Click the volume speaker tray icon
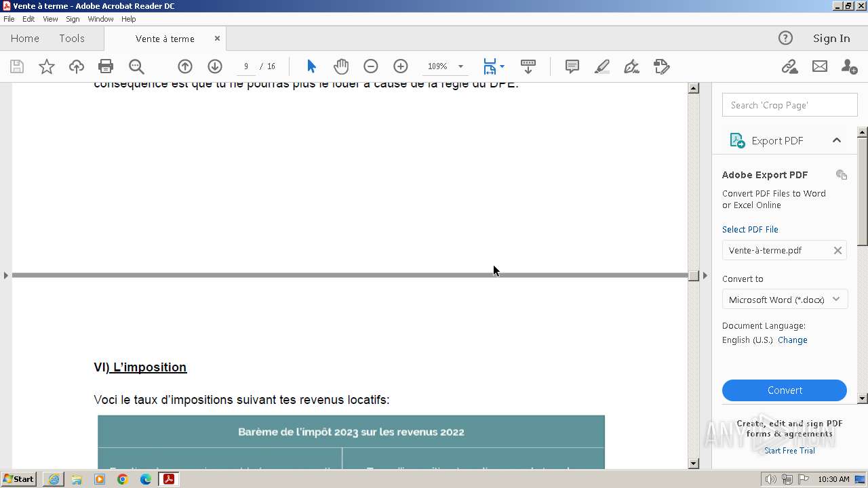The width and height of the screenshot is (868, 488). tap(770, 479)
